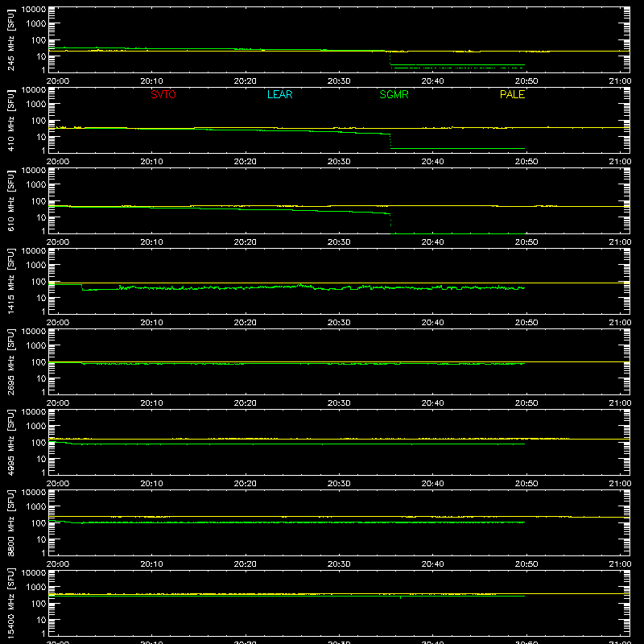Select the '8800 MHz [SFU]' axis title
Viewport: 644px width, 644px height.
coord(10,522)
